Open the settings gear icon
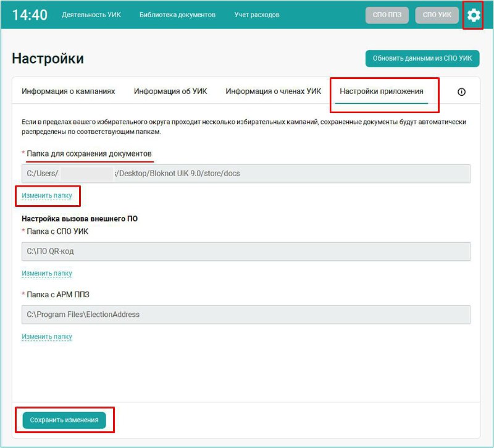 point(473,15)
